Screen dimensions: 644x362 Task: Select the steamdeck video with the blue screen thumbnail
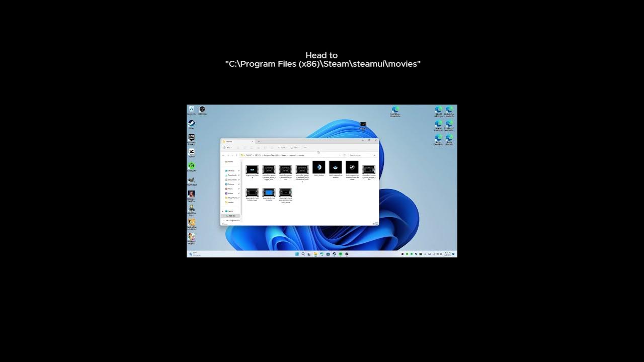coord(269,194)
